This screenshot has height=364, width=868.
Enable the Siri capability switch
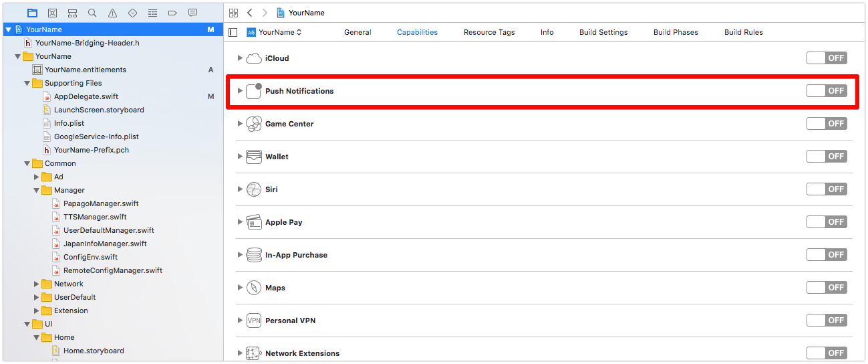827,189
